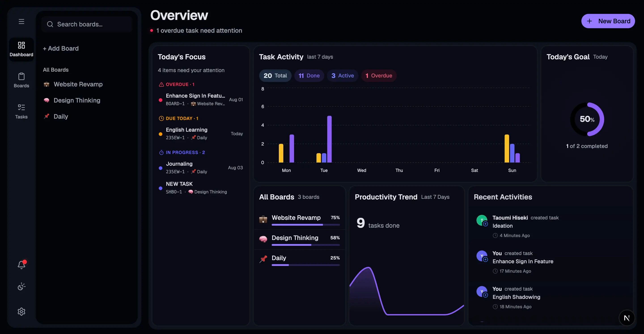Click the 1 overdue task attention notice
The image size is (644, 334).
point(196,30)
